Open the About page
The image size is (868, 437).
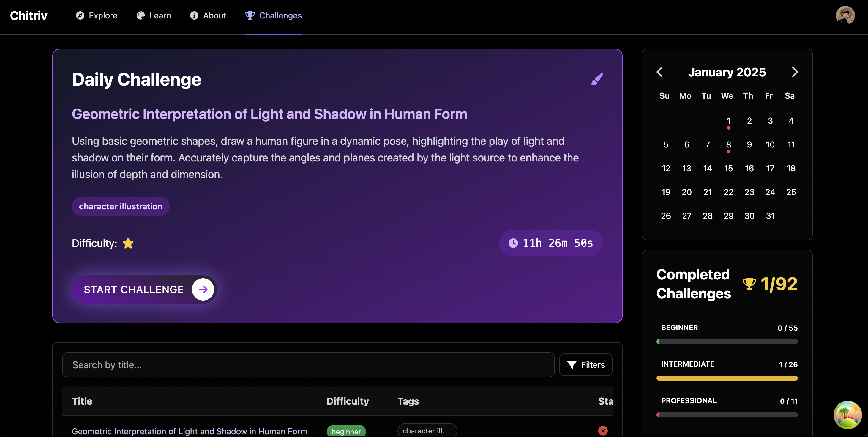click(208, 15)
